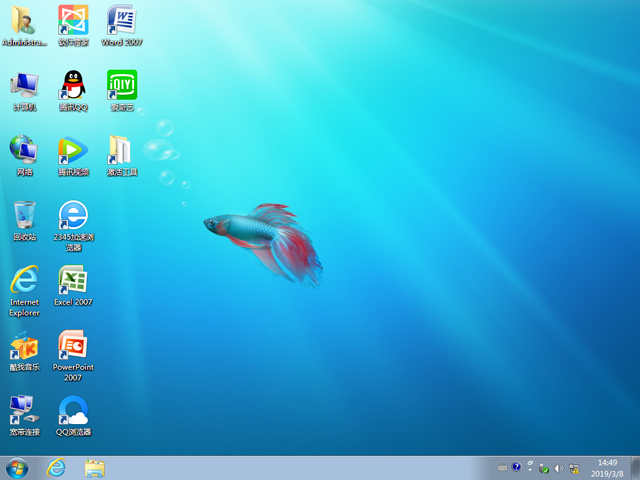Open the clock showing 14:49

click(607, 468)
